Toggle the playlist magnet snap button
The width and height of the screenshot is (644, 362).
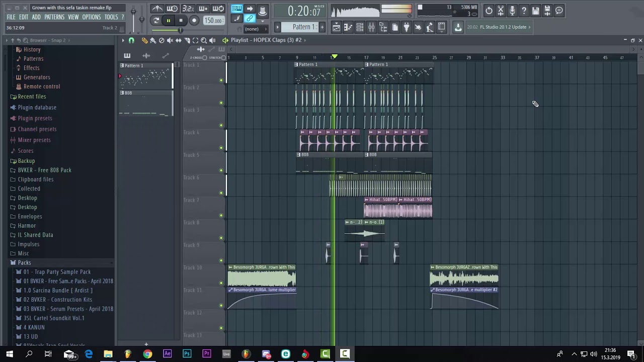[x=131, y=40]
